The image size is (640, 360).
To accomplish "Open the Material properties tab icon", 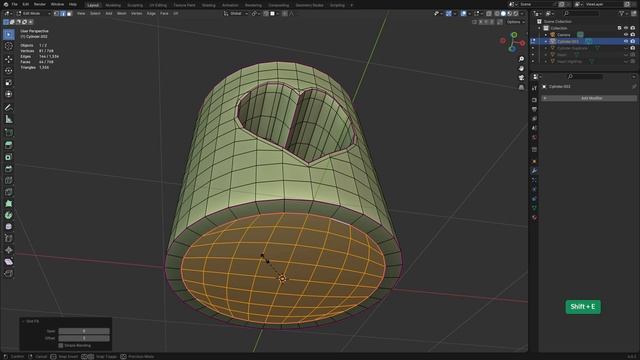I will pyautogui.click(x=534, y=218).
